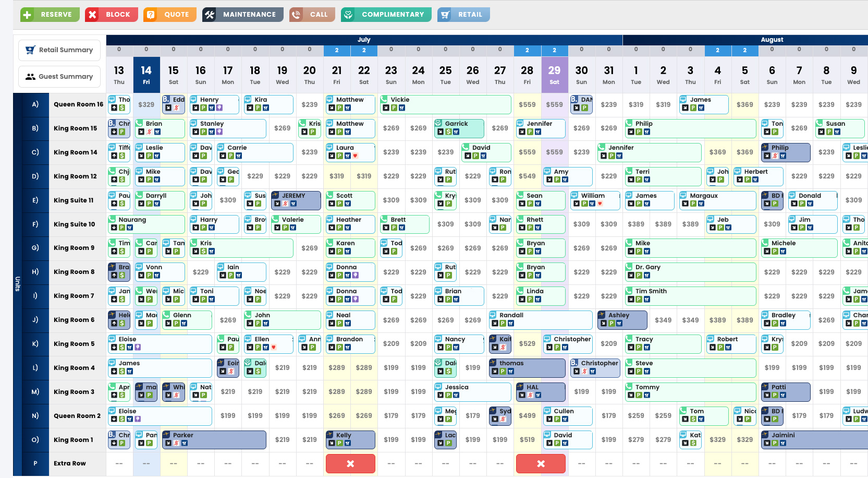Remove the Extra Row block on July 21-22
The width and height of the screenshot is (868, 478).
coord(350,464)
